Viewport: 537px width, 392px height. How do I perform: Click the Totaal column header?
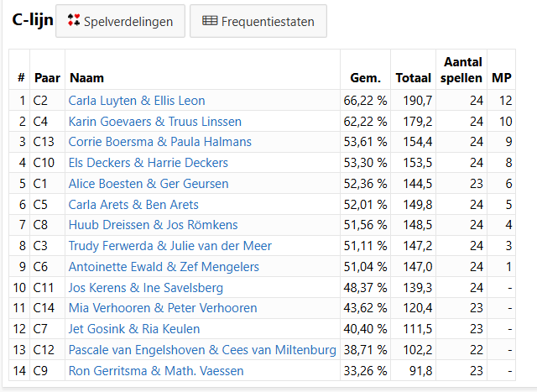[x=413, y=78]
